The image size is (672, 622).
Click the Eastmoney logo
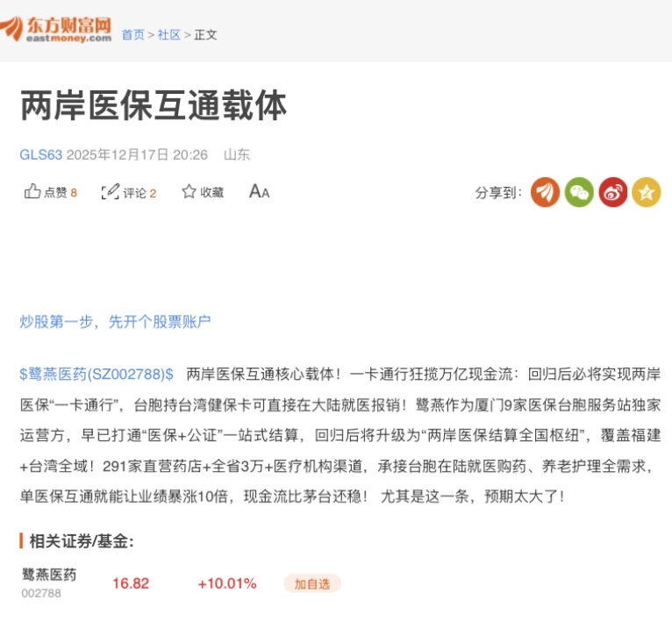[x=56, y=29]
